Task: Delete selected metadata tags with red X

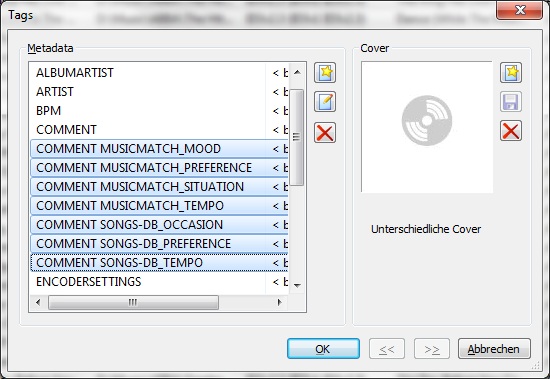Action: pyautogui.click(x=325, y=133)
